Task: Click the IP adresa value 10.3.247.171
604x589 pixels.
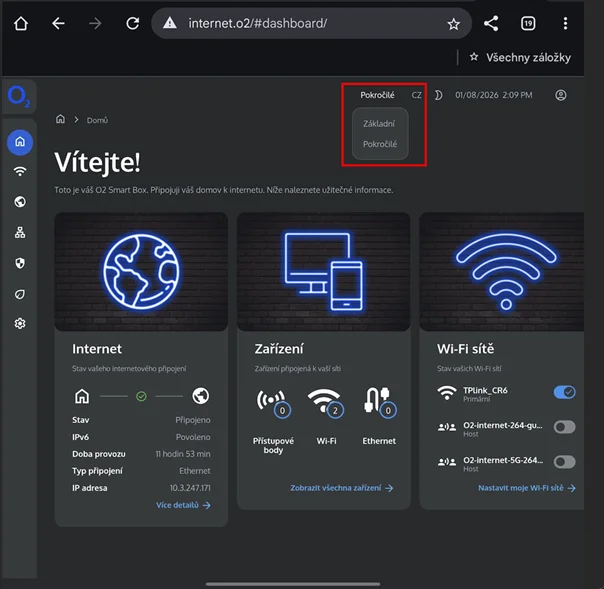Action: 190,488
